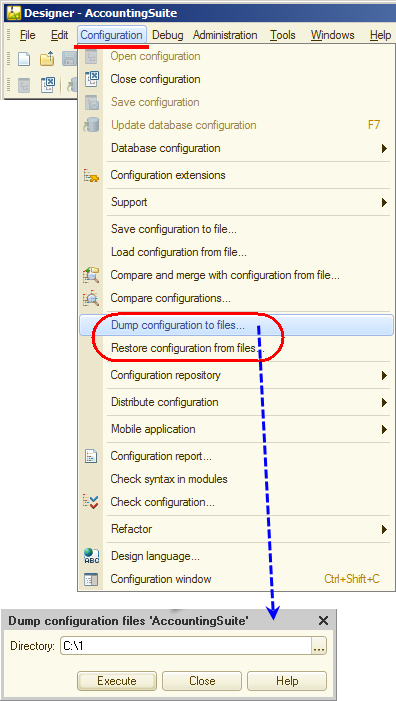Open the Help menu in the menu bar
The height and width of the screenshot is (701, 396).
coord(380,35)
